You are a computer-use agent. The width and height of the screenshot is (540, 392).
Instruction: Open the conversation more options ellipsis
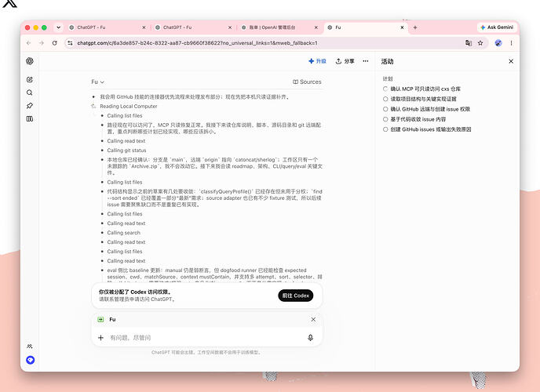366,61
